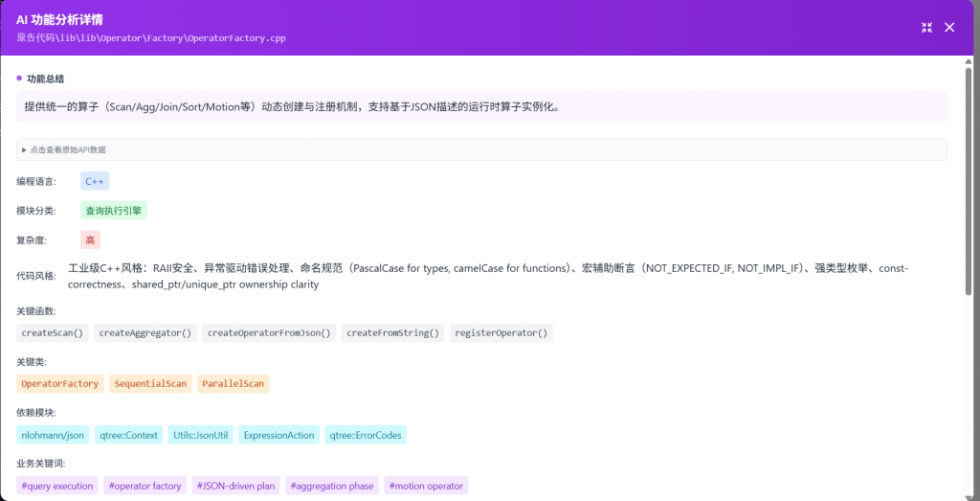Click the 高 complexity badge
This screenshot has height=501, width=980.
click(90, 239)
